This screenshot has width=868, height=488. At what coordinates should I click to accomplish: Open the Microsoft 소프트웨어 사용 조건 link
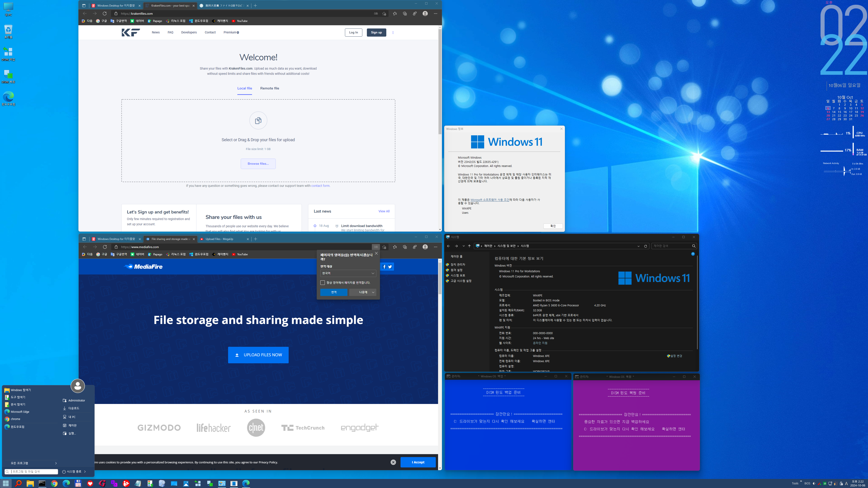click(490, 200)
